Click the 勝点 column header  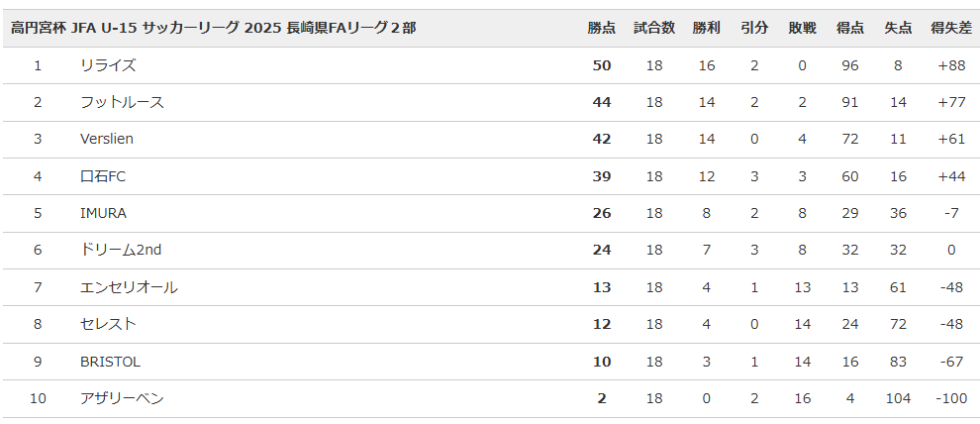(601, 29)
